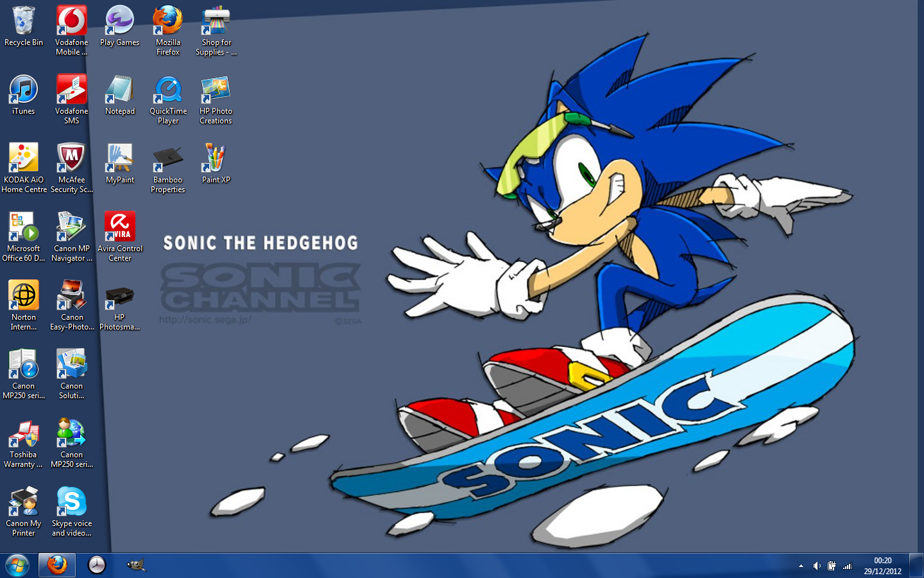924x578 pixels.
Task: Launch Canon My Printer shortcut
Action: coord(24,512)
